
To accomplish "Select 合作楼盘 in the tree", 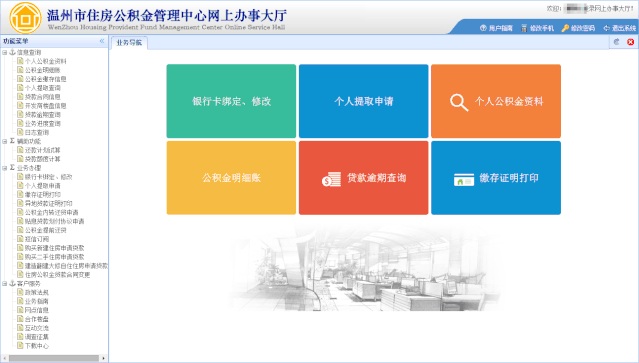I will coord(37,319).
